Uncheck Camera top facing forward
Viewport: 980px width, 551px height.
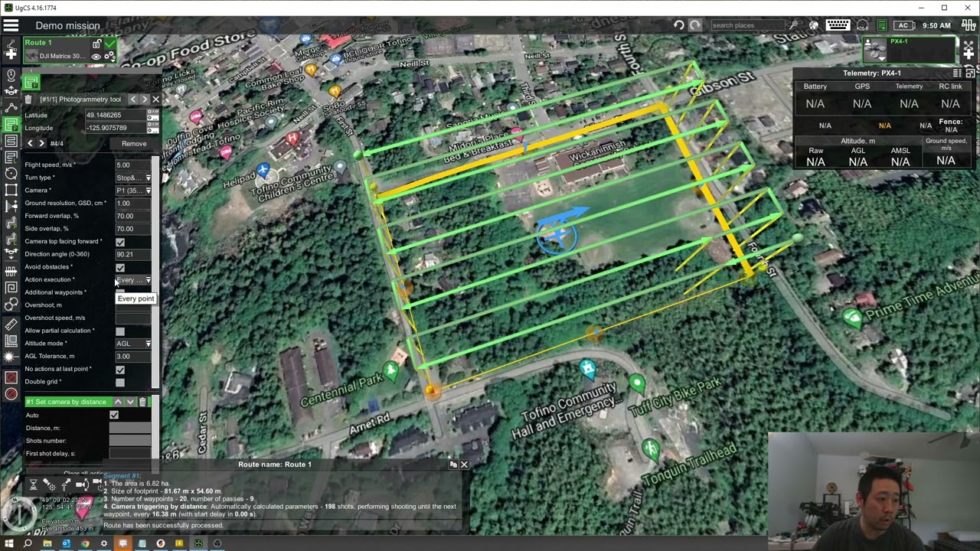coord(120,242)
